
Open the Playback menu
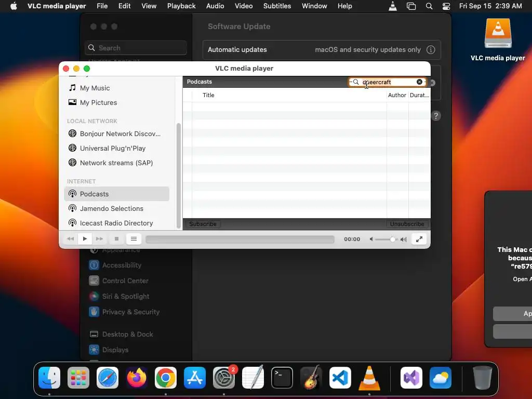click(181, 6)
